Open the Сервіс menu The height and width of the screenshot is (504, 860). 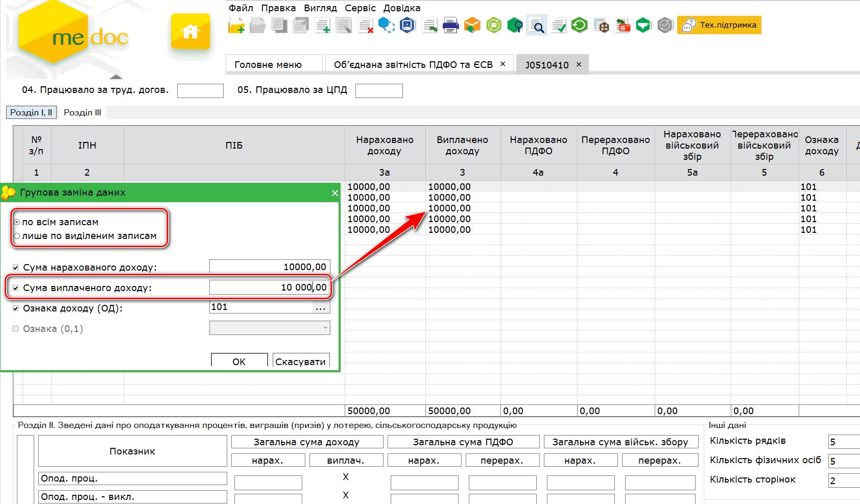tap(360, 8)
